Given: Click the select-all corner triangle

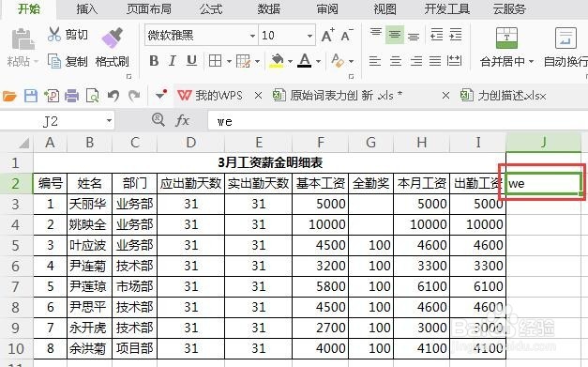Looking at the screenshot, I should [x=24, y=143].
